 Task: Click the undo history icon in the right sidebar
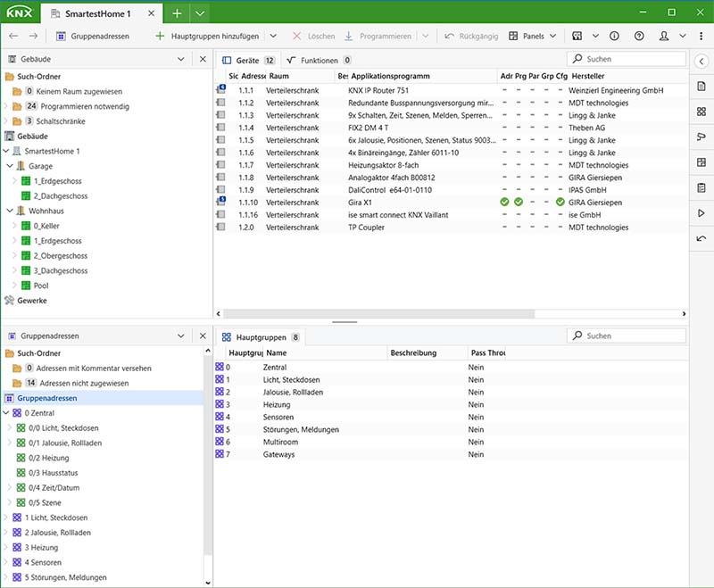point(702,238)
